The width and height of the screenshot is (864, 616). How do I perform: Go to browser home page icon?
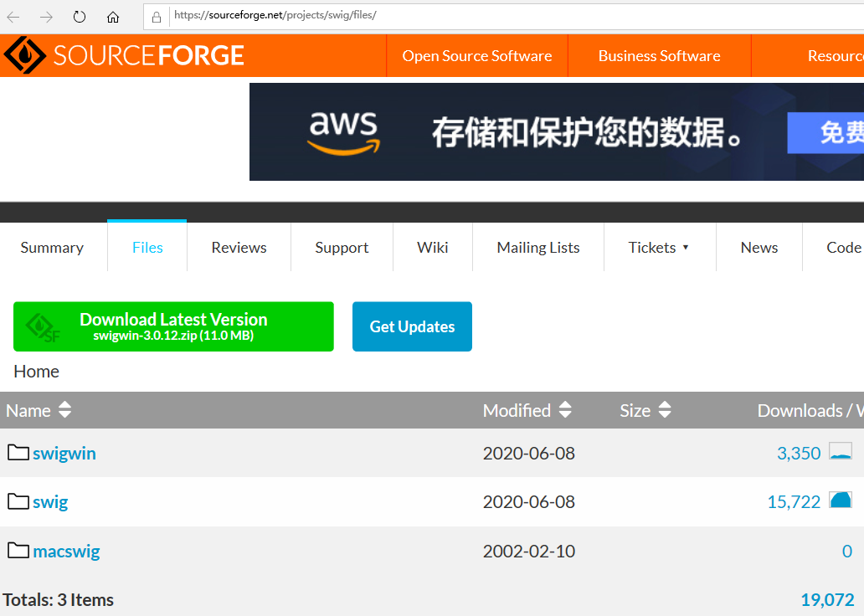(113, 17)
